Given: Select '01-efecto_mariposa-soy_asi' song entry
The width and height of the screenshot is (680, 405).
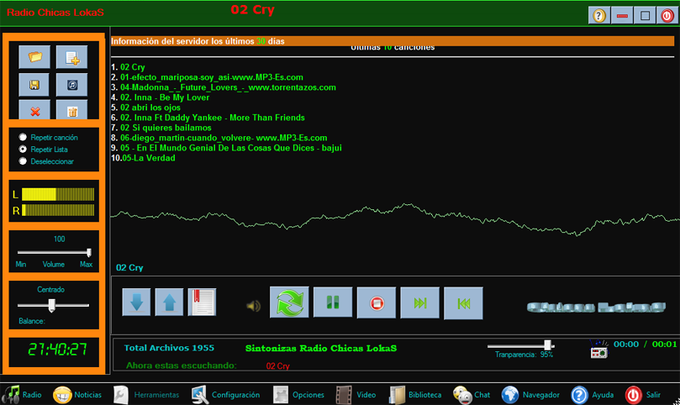Looking at the screenshot, I should click(x=212, y=77).
